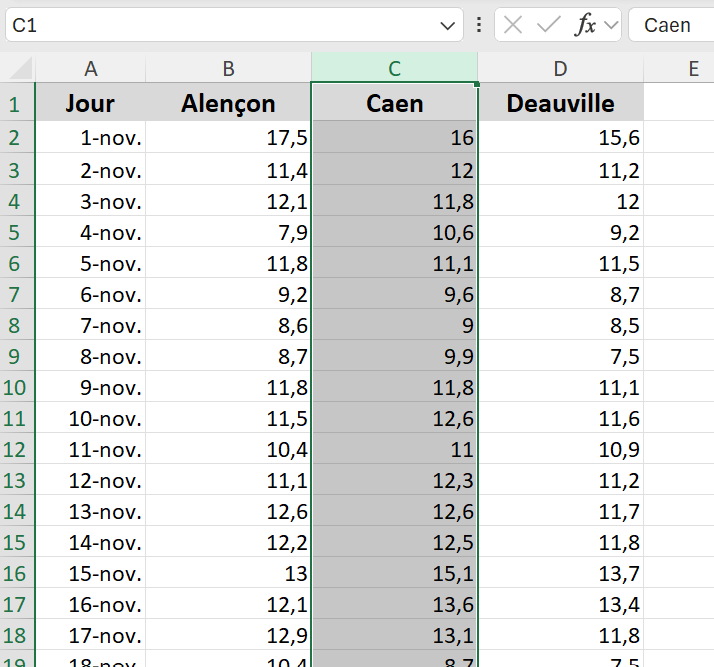Select the Alençon header cell
The image size is (714, 667).
point(229,104)
